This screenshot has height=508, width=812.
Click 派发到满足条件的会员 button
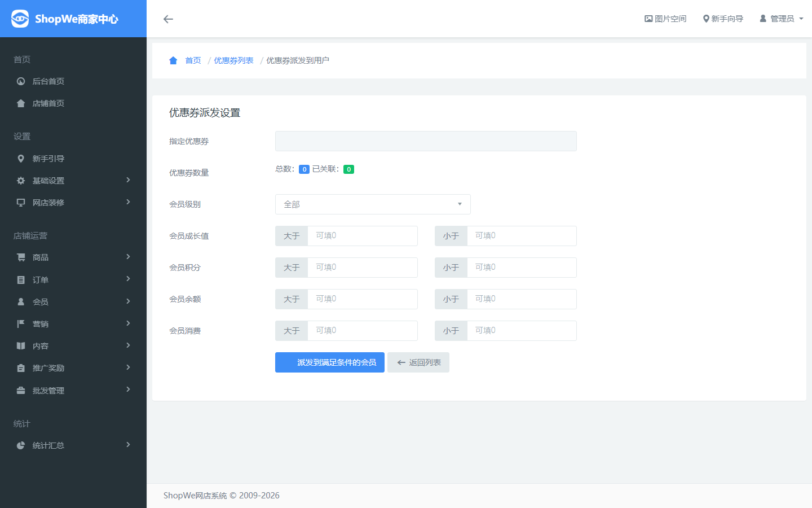click(x=330, y=362)
